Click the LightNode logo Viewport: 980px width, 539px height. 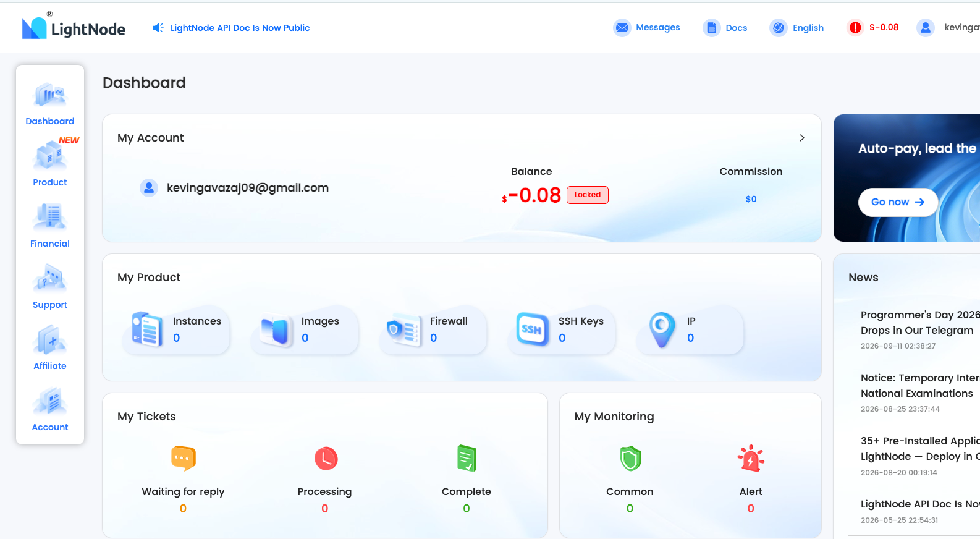click(74, 27)
